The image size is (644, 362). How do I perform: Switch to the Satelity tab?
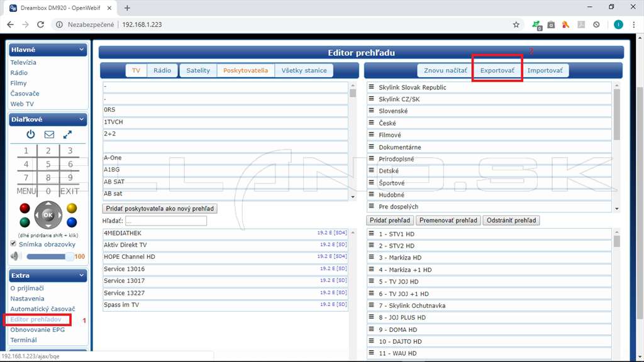pos(198,70)
